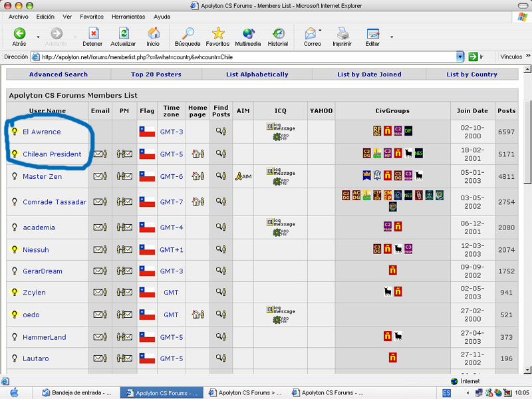Click Imprimir printer icon
The width and height of the screenshot is (532, 399).
pos(342,33)
